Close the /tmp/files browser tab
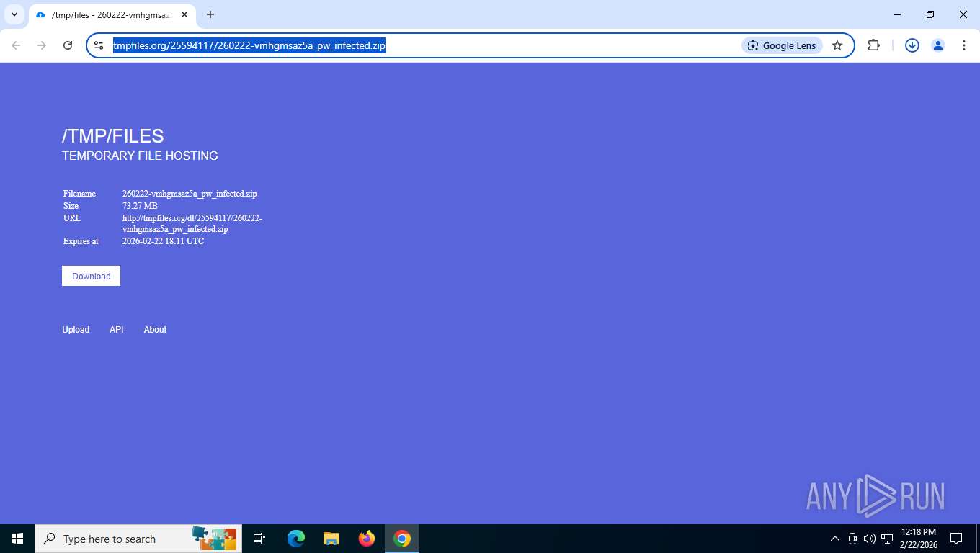 (184, 14)
